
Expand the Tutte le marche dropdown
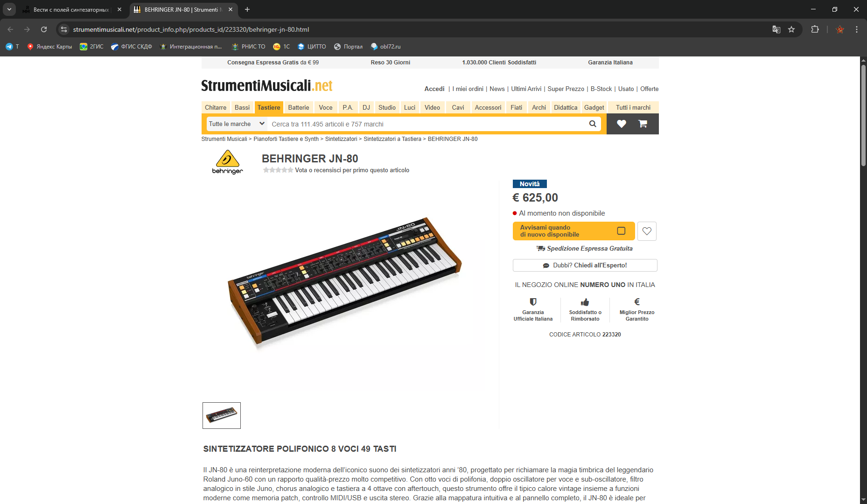pos(237,124)
